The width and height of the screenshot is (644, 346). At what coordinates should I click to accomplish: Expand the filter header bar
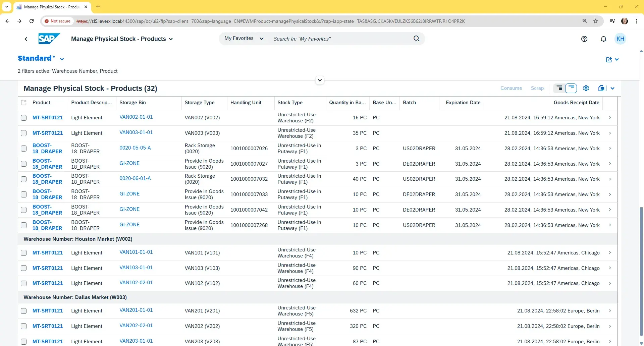[x=320, y=80]
